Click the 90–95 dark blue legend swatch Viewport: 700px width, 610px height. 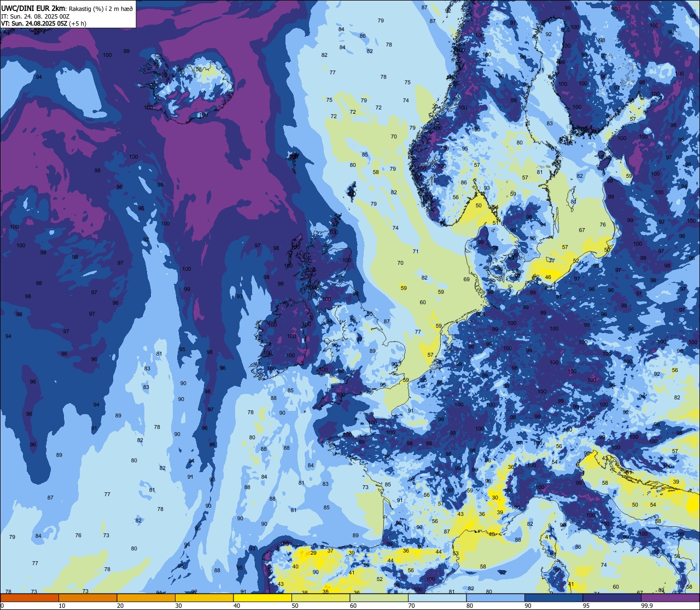(x=553, y=598)
